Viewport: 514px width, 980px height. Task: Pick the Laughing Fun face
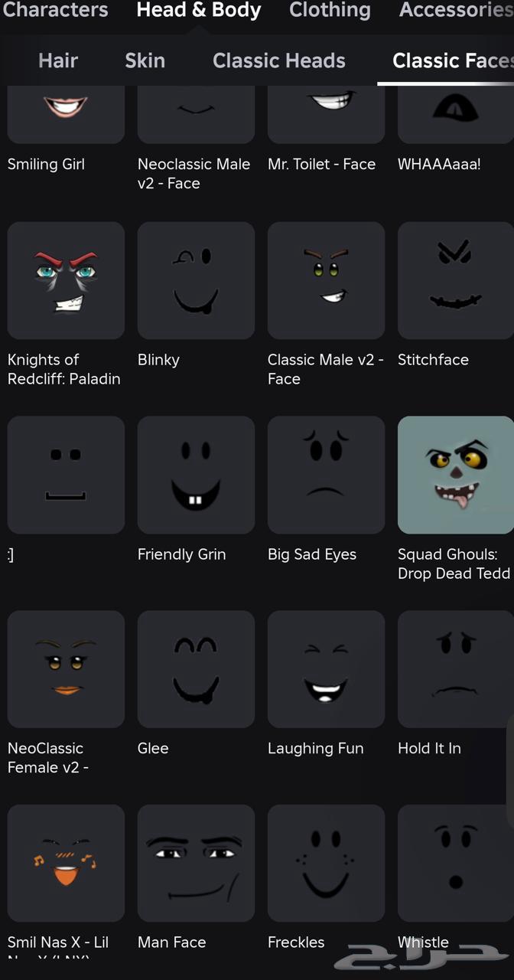(x=326, y=669)
